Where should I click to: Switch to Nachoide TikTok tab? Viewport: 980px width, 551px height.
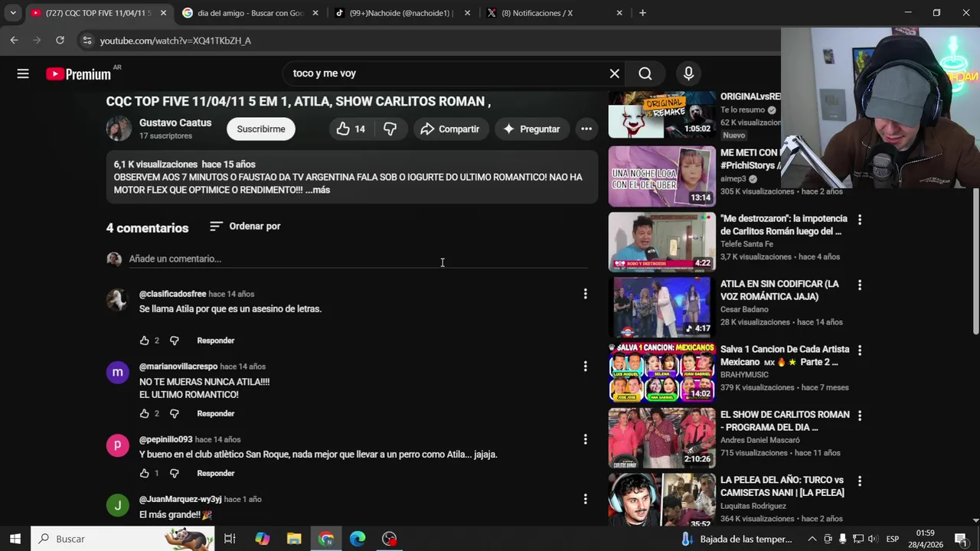point(402,13)
